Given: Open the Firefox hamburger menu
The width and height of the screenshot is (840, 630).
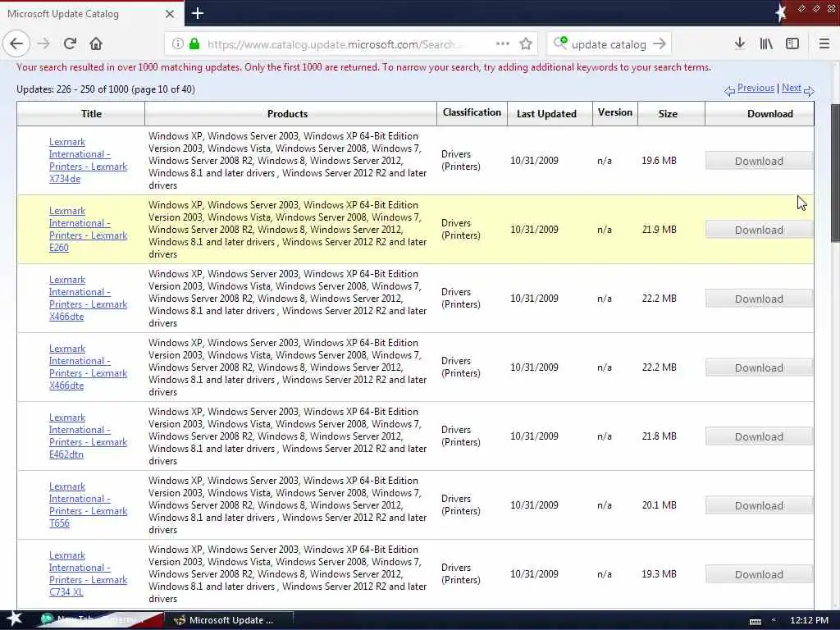Looking at the screenshot, I should (824, 43).
